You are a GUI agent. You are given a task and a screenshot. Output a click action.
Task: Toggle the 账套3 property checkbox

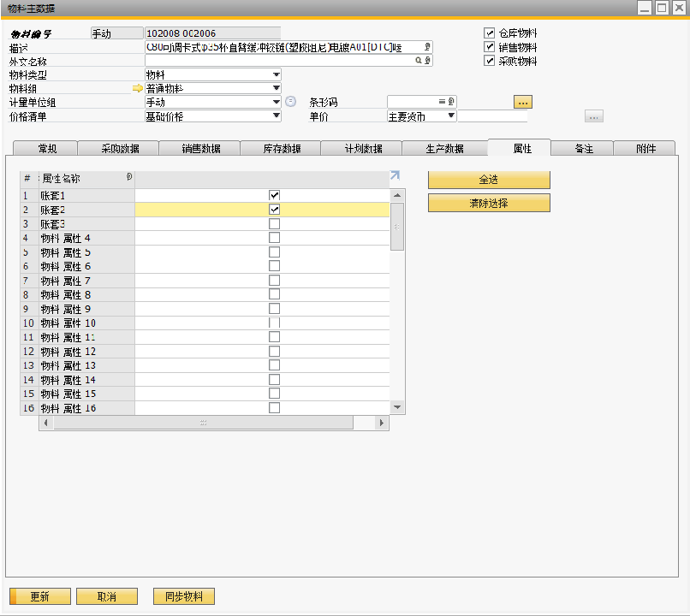click(275, 224)
